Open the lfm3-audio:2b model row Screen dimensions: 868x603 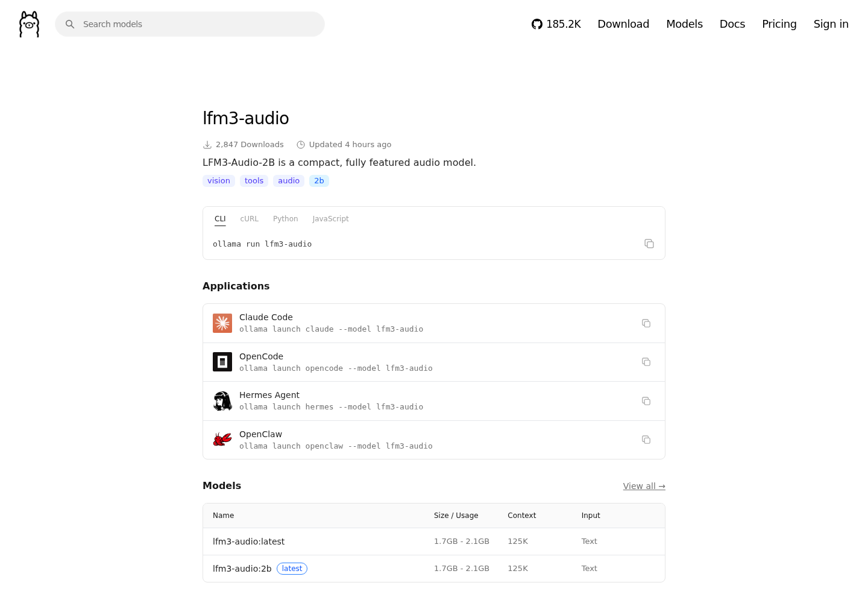point(434,569)
